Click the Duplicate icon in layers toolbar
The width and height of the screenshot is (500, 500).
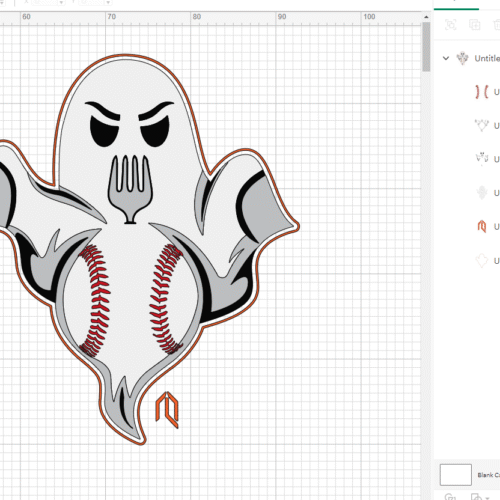pos(475,25)
